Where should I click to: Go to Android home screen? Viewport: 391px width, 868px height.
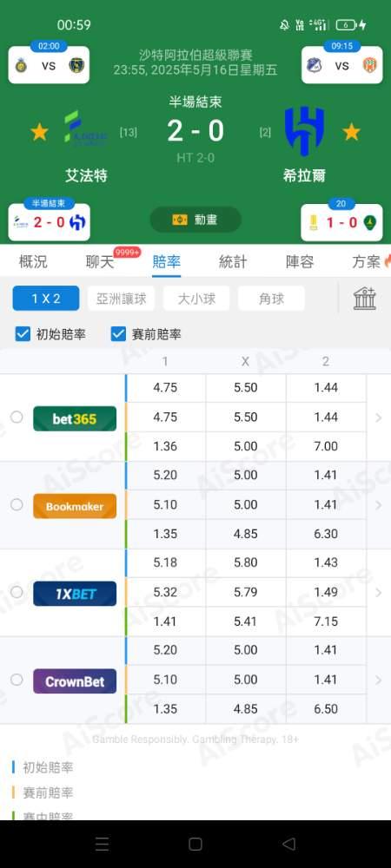195,844
